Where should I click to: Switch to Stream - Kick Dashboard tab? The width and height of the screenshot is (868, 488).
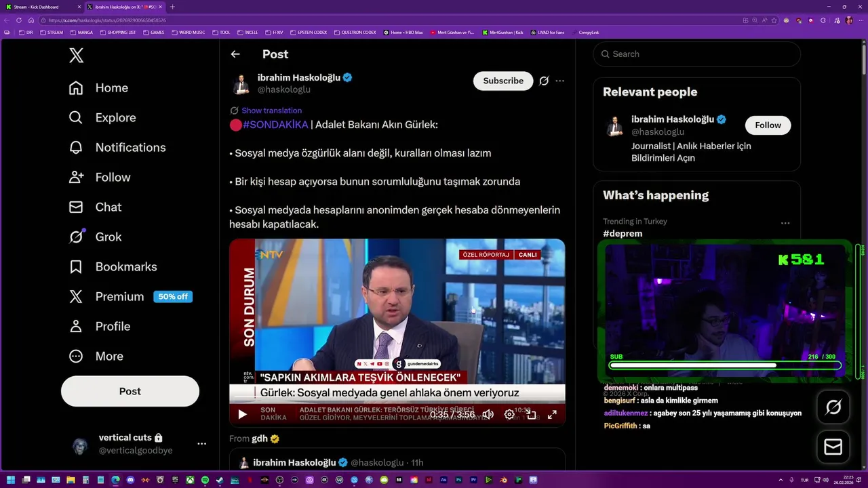[x=41, y=7]
